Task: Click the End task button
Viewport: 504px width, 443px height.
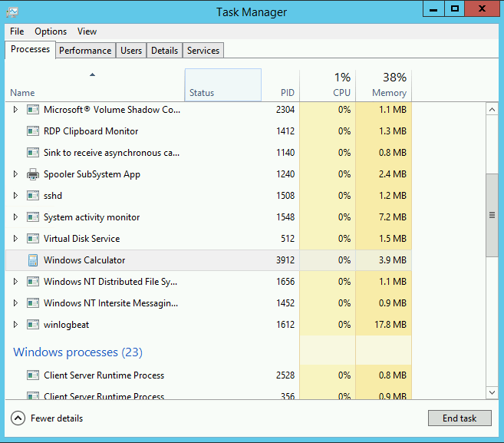Action: [460, 418]
